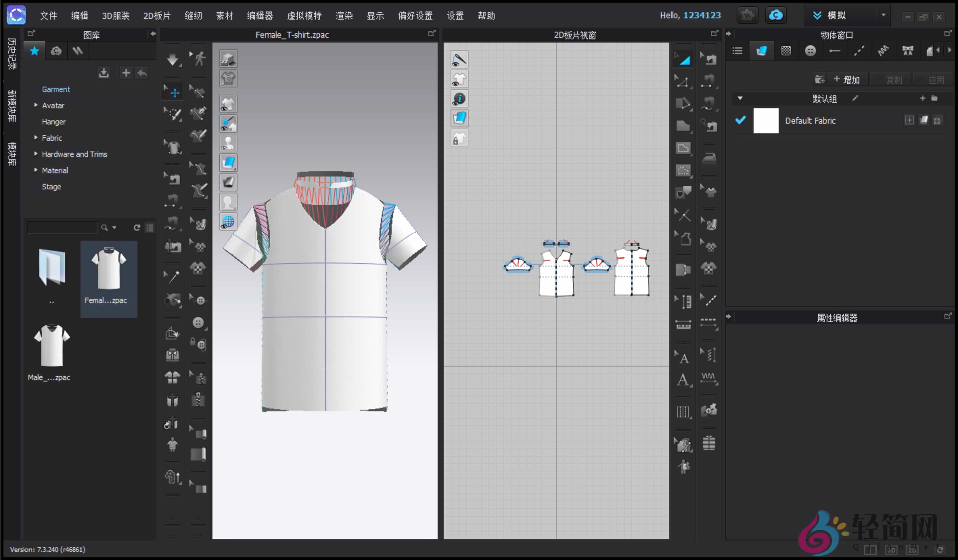This screenshot has height=560, width=958.
Task: Open the 3D服装 menu
Action: [x=116, y=16]
